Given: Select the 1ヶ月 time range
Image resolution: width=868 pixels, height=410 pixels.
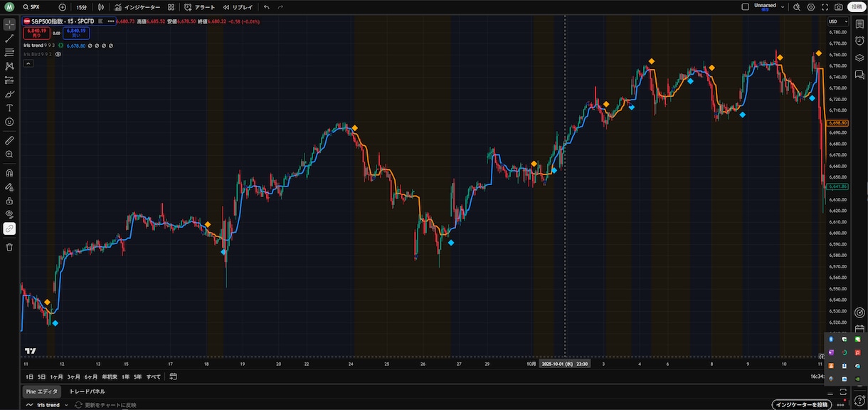Looking at the screenshot, I should coord(56,377).
